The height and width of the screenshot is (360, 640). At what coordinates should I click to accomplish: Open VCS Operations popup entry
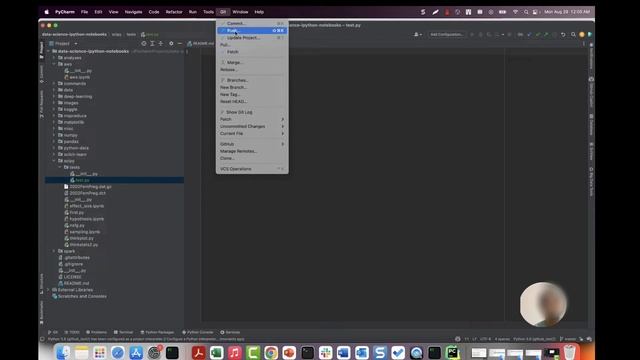(x=252, y=169)
